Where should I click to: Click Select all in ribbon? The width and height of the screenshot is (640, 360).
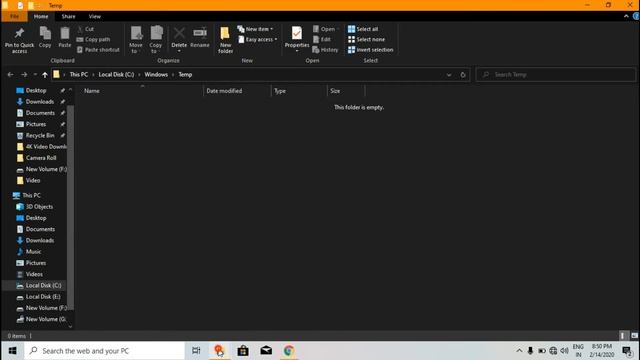(363, 29)
